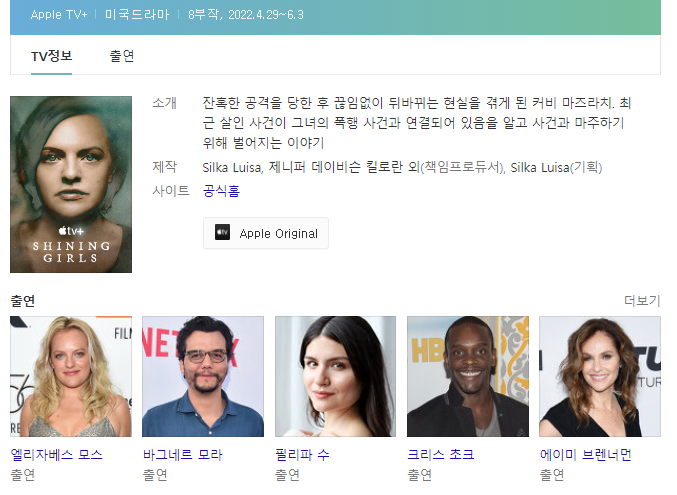Click the 사이트 label
Image resolution: width=677 pixels, height=495 pixels.
(x=171, y=191)
